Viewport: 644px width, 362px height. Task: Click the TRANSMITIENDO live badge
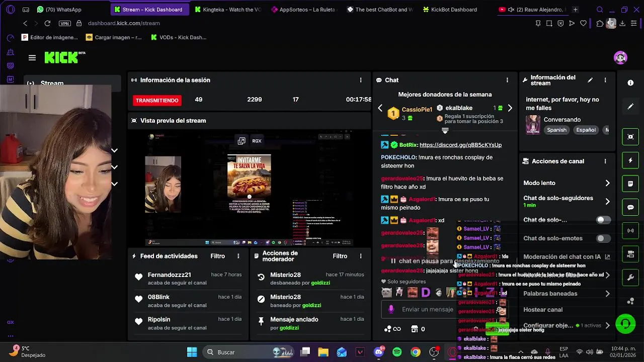(157, 100)
